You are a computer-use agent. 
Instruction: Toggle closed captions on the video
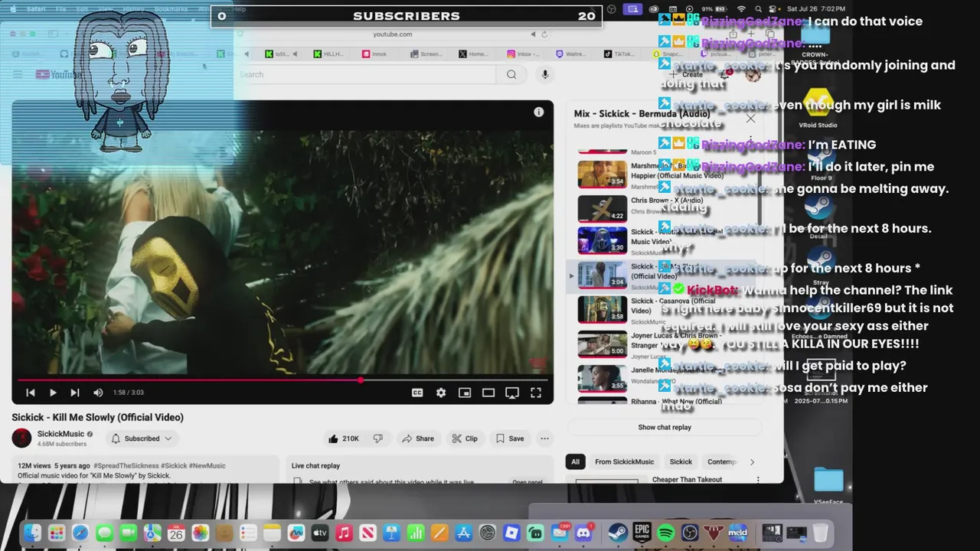[x=417, y=393]
